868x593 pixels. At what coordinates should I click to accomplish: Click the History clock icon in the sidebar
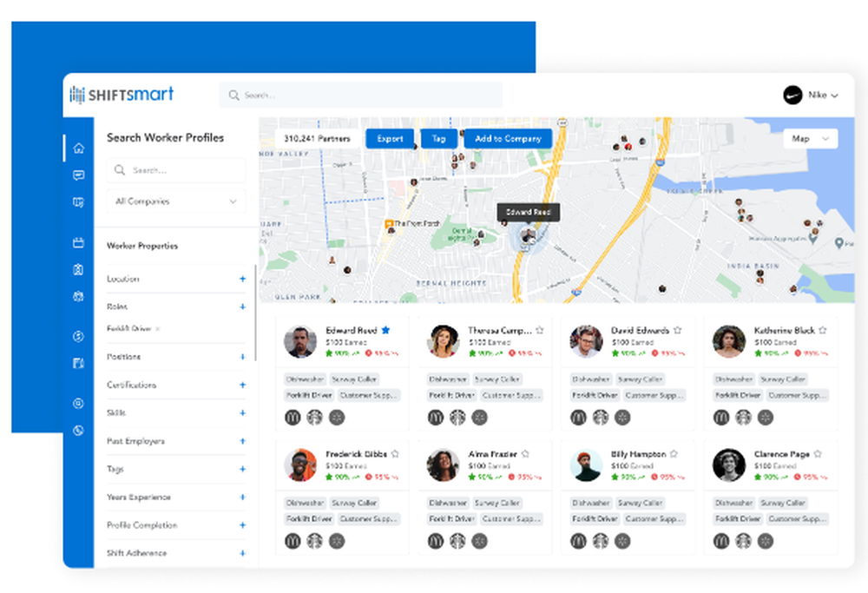tap(78, 431)
